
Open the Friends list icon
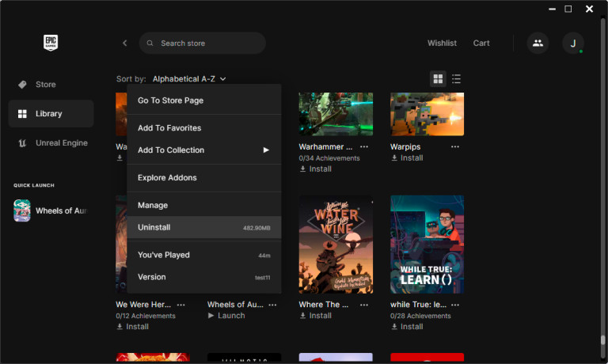click(538, 44)
